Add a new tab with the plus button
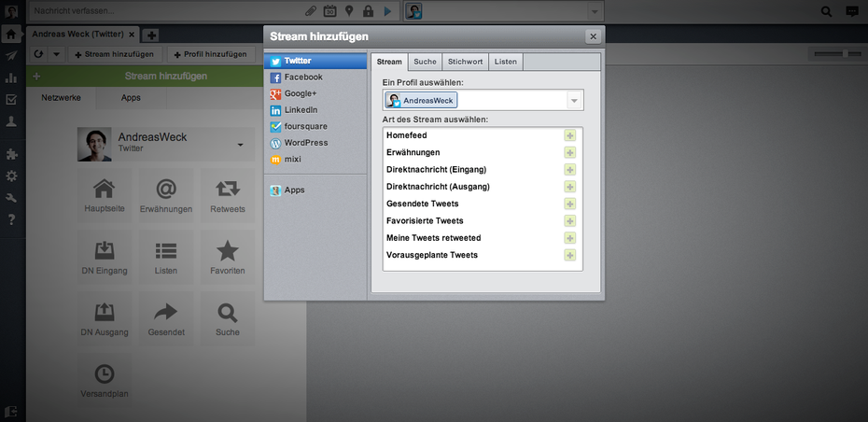This screenshot has width=868, height=422. tap(150, 35)
